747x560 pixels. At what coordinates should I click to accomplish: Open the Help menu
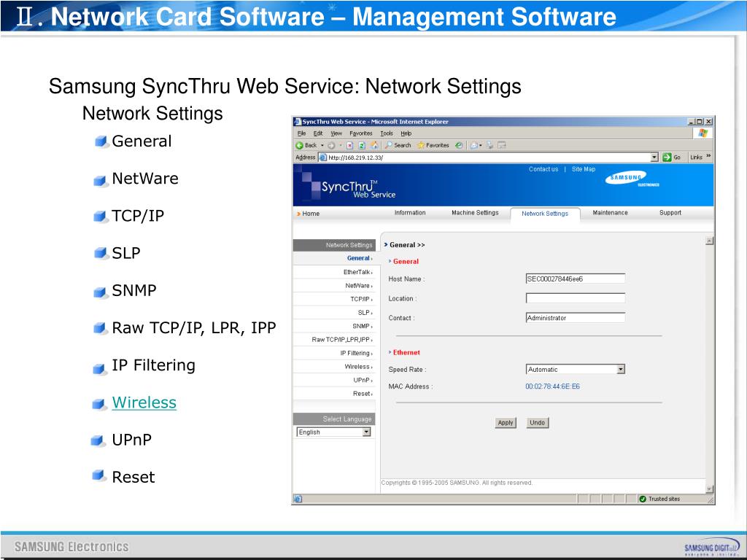click(406, 133)
